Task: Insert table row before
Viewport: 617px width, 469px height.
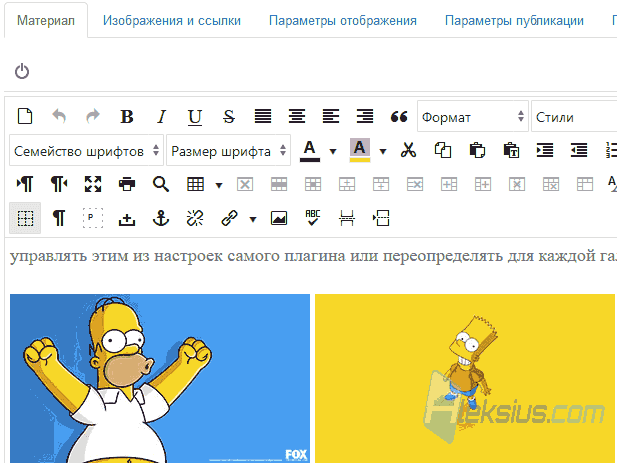Action: click(x=347, y=184)
